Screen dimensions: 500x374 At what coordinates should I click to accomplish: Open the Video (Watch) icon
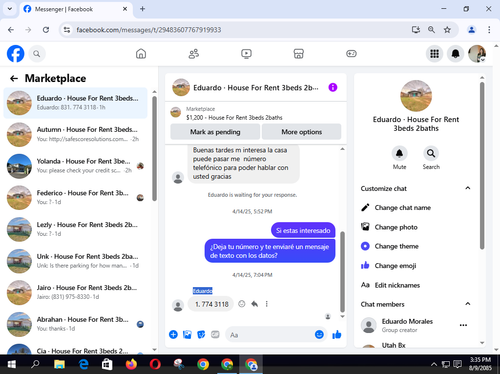click(x=246, y=54)
